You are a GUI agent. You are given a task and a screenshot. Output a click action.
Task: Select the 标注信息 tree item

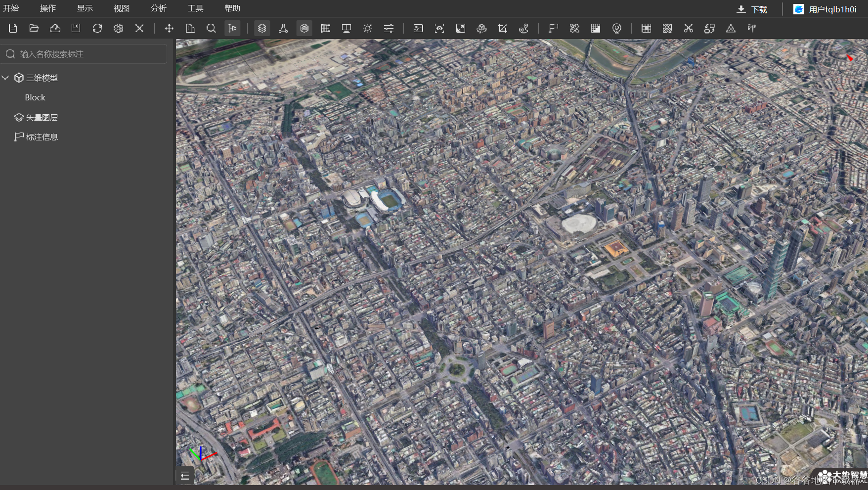pyautogui.click(x=42, y=137)
